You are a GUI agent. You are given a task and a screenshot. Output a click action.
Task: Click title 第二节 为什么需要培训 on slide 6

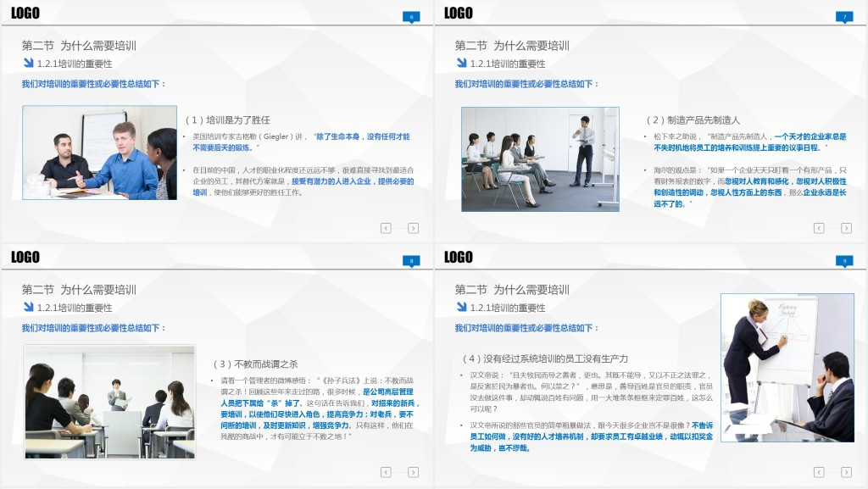click(79, 46)
